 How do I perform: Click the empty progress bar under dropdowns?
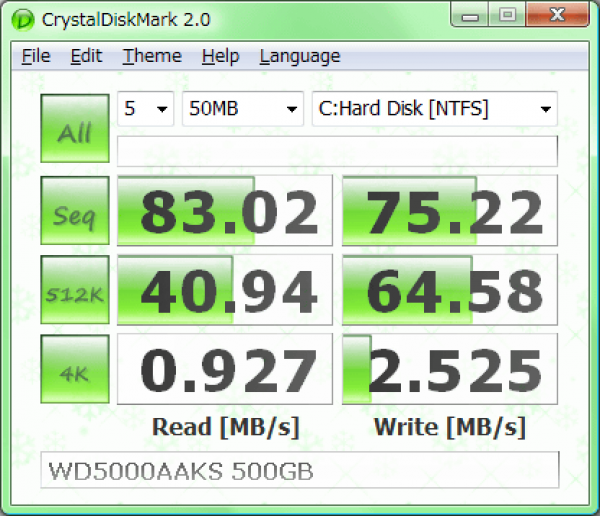point(337,151)
